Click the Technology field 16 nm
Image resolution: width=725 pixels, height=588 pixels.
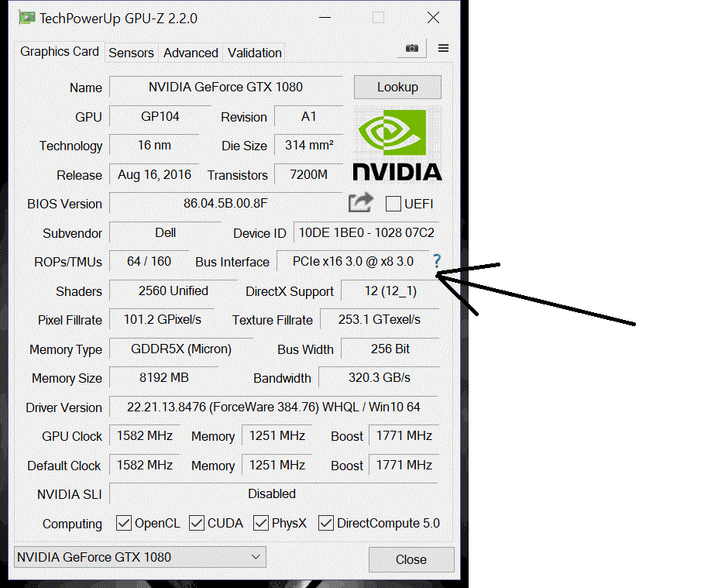click(x=154, y=146)
